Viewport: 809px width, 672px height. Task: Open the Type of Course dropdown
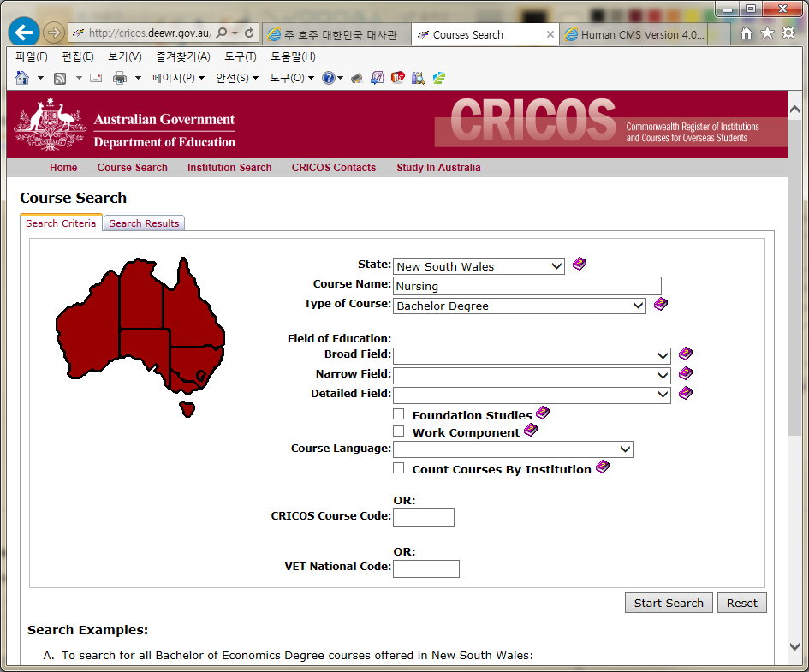(x=637, y=306)
